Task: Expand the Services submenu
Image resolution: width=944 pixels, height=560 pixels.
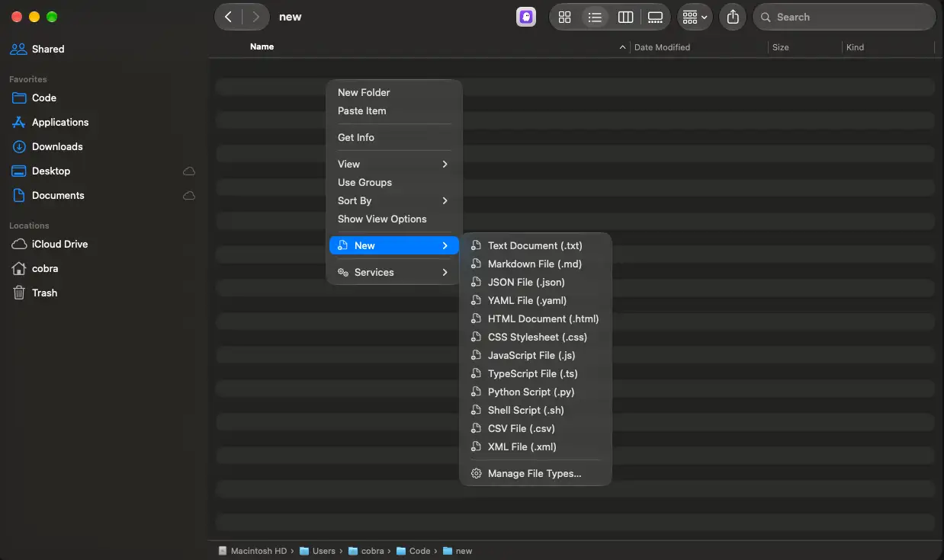Action: click(394, 272)
